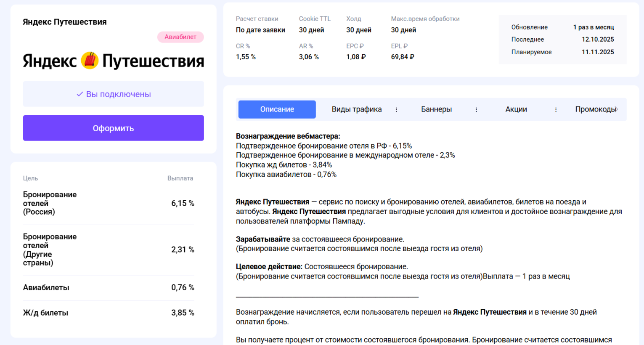The image size is (644, 345).
Task: Select the Баннеры tab
Action: [436, 109]
